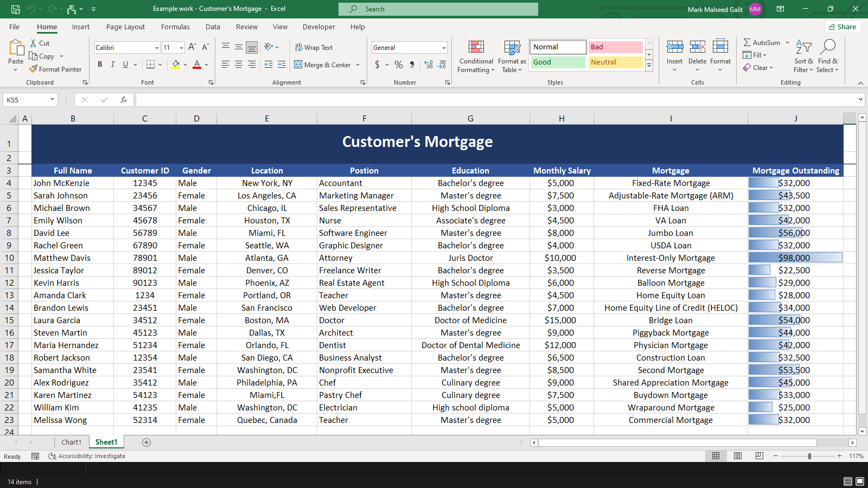
Task: Apply the yellow Fill Color swatch
Action: [x=176, y=65]
